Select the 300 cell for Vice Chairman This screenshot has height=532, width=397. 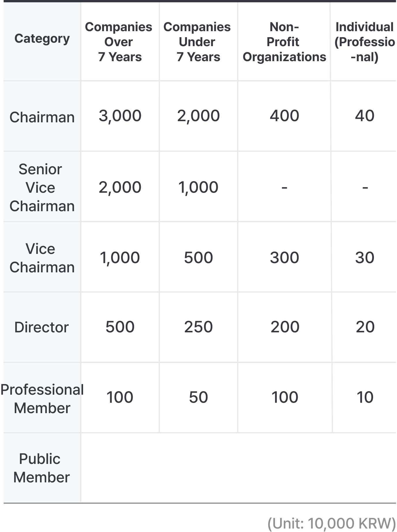coord(284,258)
